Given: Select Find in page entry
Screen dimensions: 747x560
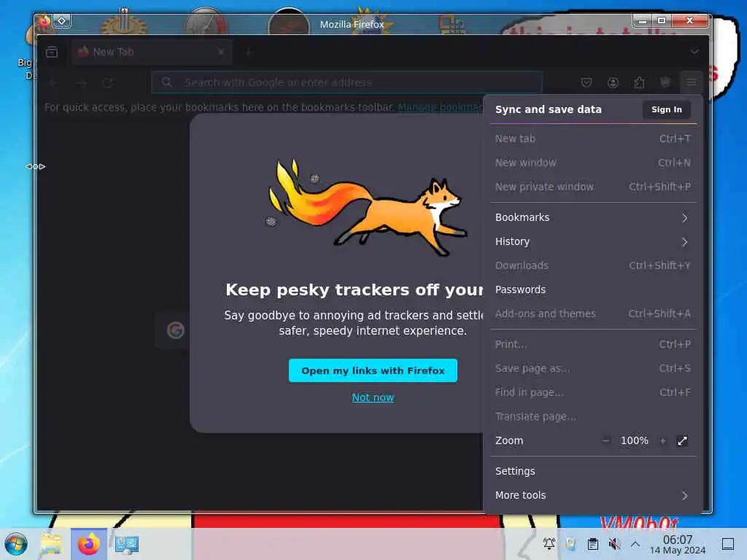Looking at the screenshot, I should pyautogui.click(x=592, y=392).
